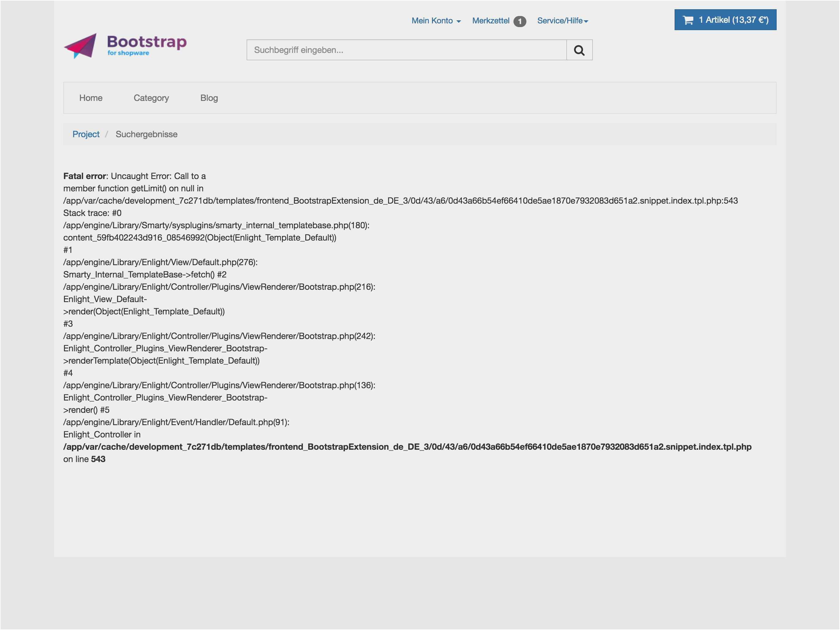840x630 pixels.
Task: Click the Bootstrap for shopware logo text
Action: [146, 45]
